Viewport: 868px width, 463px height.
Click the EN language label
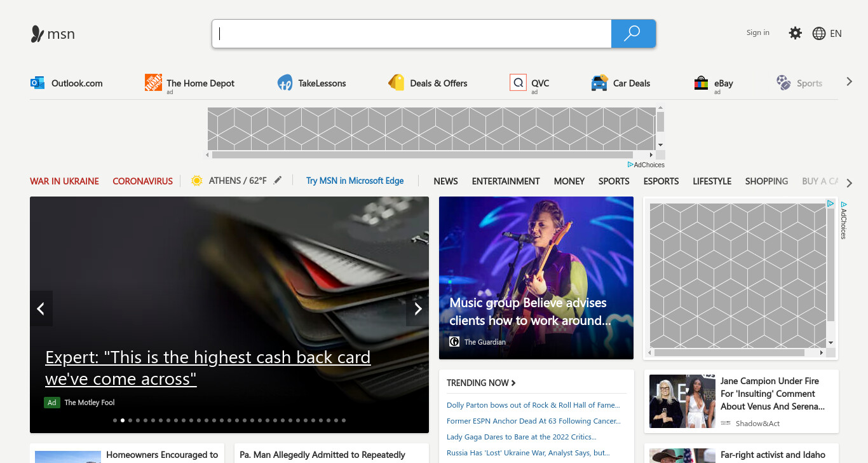(x=836, y=34)
